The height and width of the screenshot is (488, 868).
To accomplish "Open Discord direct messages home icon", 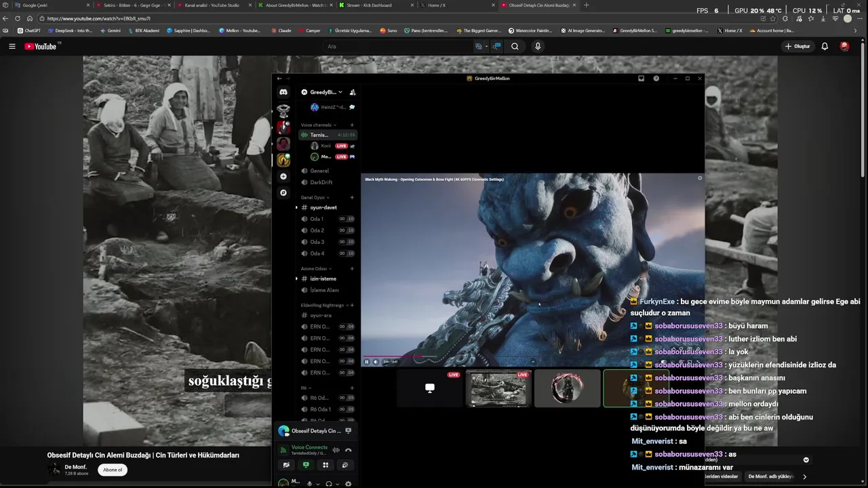I will click(x=283, y=91).
